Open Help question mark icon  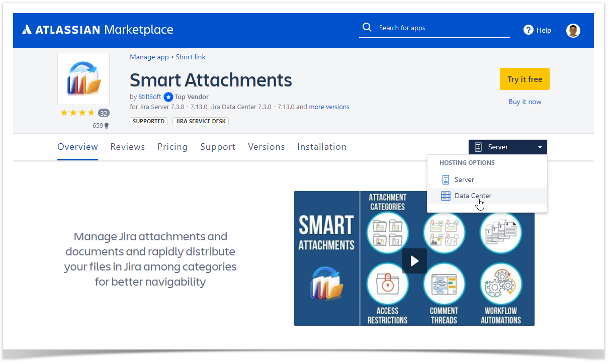[x=528, y=30]
